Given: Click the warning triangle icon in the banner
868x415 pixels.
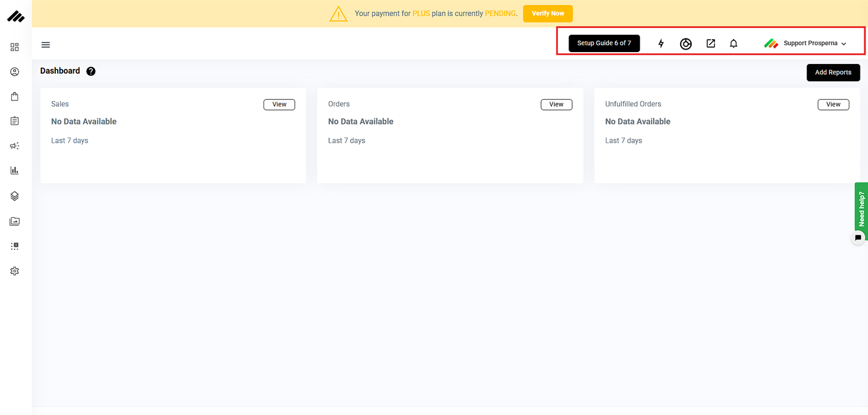Looking at the screenshot, I should (339, 14).
